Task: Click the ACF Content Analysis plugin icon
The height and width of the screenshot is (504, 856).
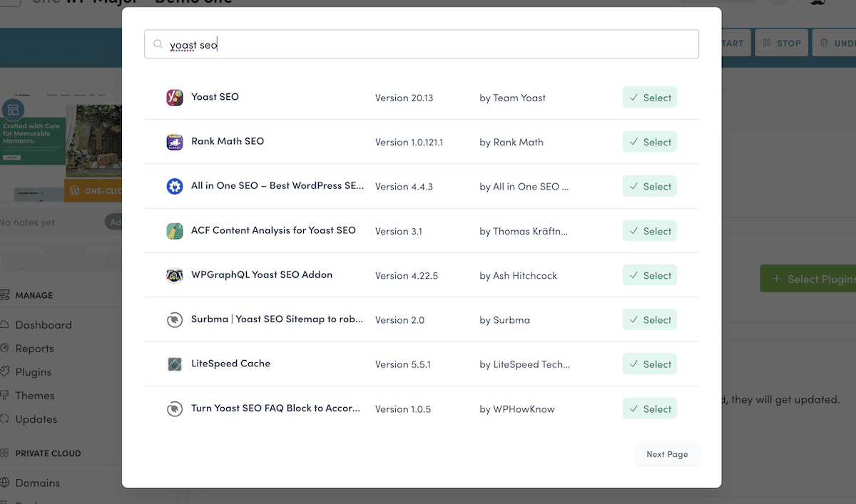Action: point(175,231)
